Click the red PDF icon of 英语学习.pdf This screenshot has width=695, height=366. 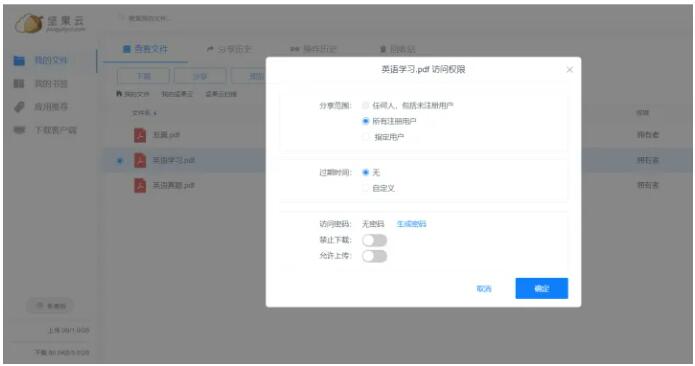(140, 160)
